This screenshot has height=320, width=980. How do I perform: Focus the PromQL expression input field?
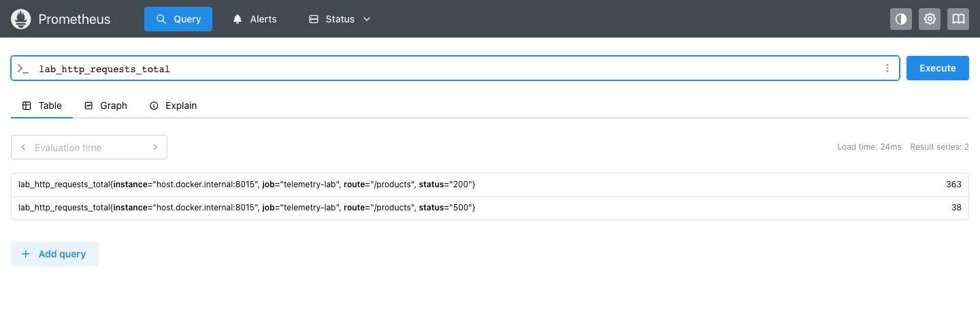456,69
